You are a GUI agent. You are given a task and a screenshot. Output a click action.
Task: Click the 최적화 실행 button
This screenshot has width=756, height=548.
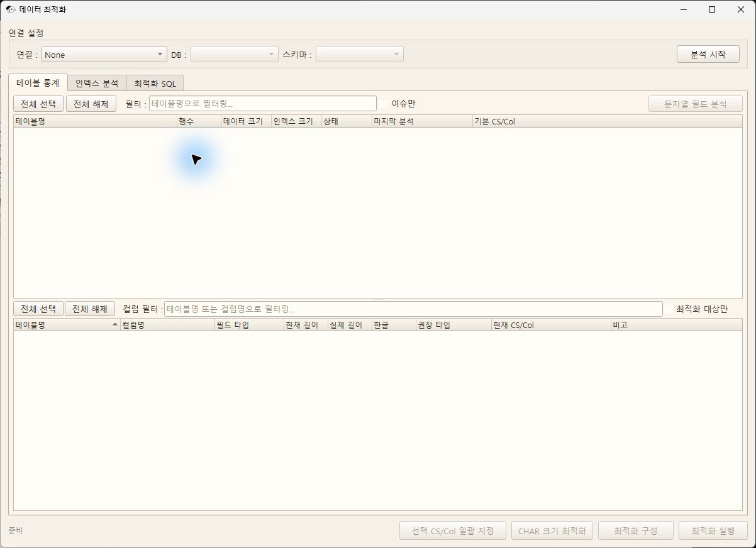(713, 530)
